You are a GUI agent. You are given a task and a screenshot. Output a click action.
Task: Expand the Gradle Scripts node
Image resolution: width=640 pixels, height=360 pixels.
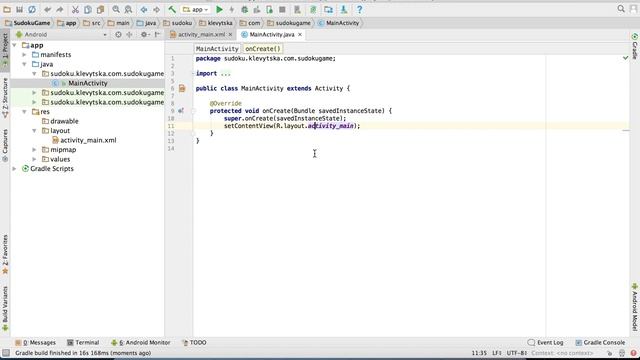click(x=15, y=169)
